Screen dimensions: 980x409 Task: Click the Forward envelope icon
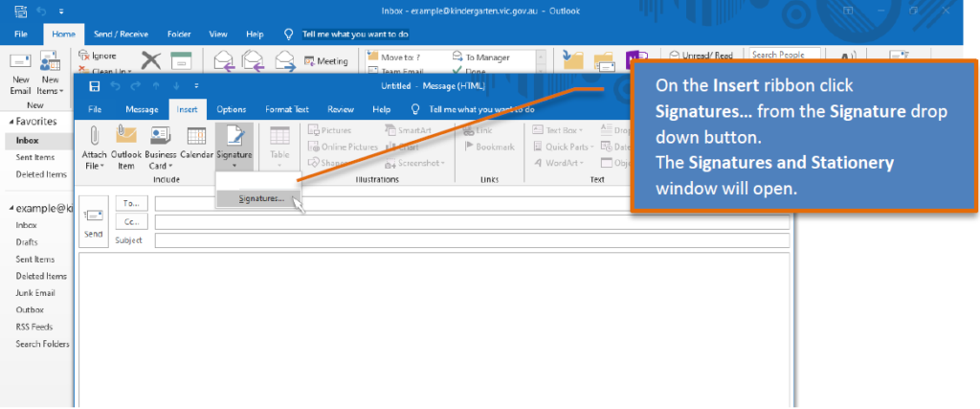[285, 60]
